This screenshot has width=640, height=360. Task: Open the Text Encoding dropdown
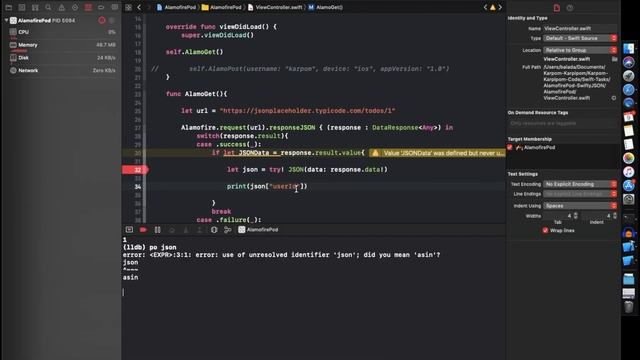(580, 184)
